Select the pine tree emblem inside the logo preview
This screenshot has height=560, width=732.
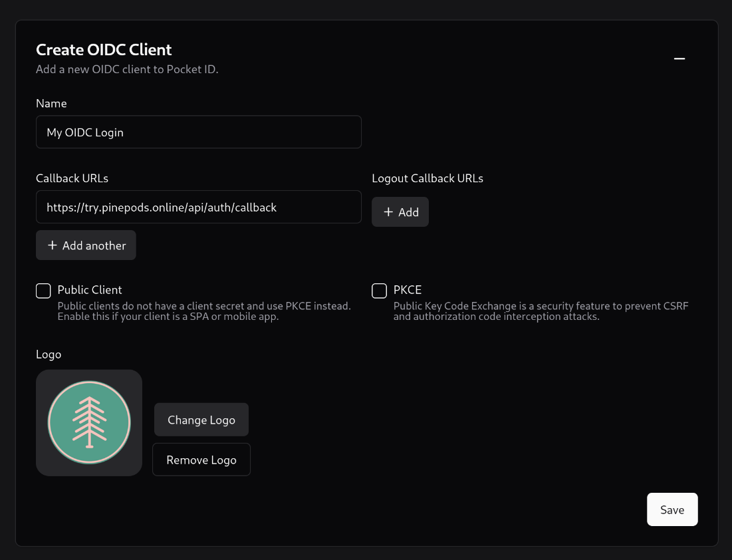[88, 422]
